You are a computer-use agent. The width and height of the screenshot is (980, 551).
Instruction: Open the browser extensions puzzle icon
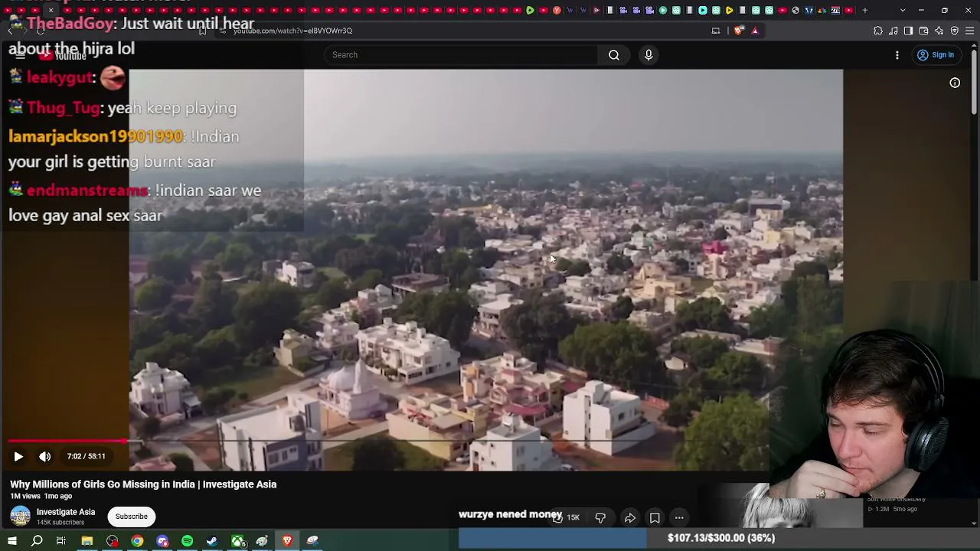[x=878, y=31]
